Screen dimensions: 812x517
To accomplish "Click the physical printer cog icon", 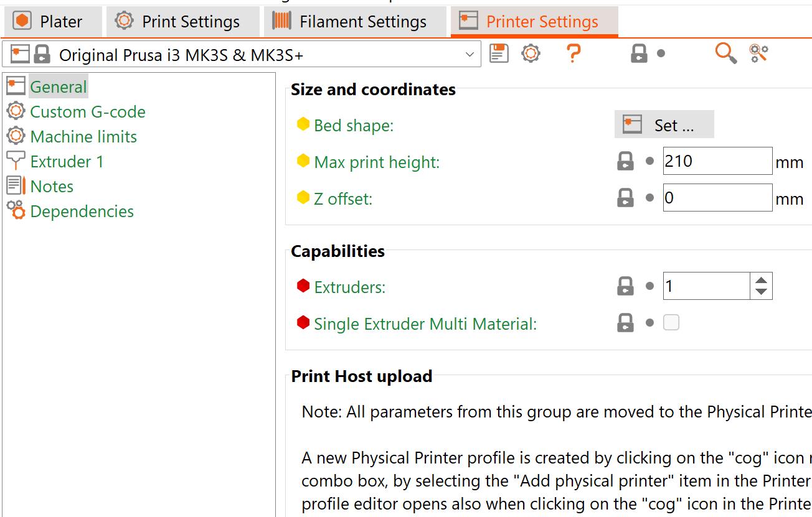I will (x=531, y=54).
